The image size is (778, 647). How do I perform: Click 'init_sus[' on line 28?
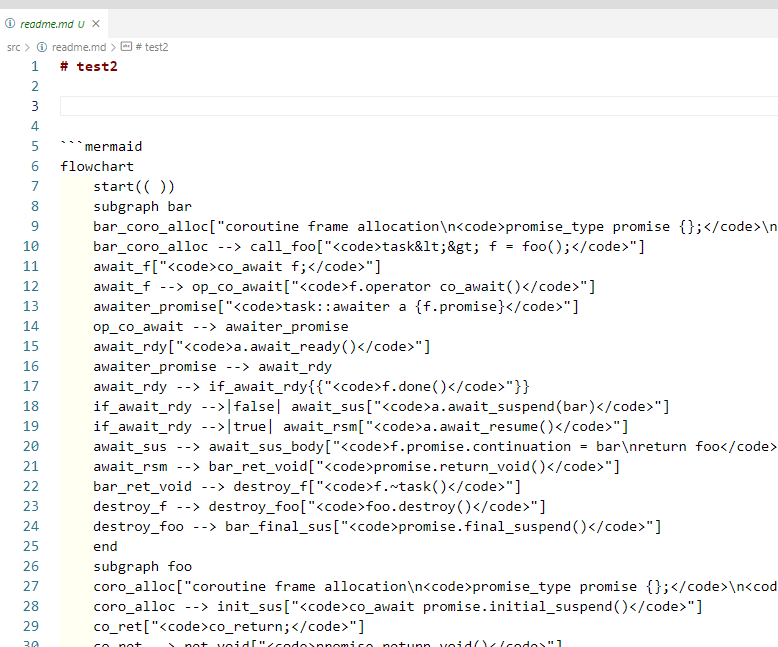[254, 606]
